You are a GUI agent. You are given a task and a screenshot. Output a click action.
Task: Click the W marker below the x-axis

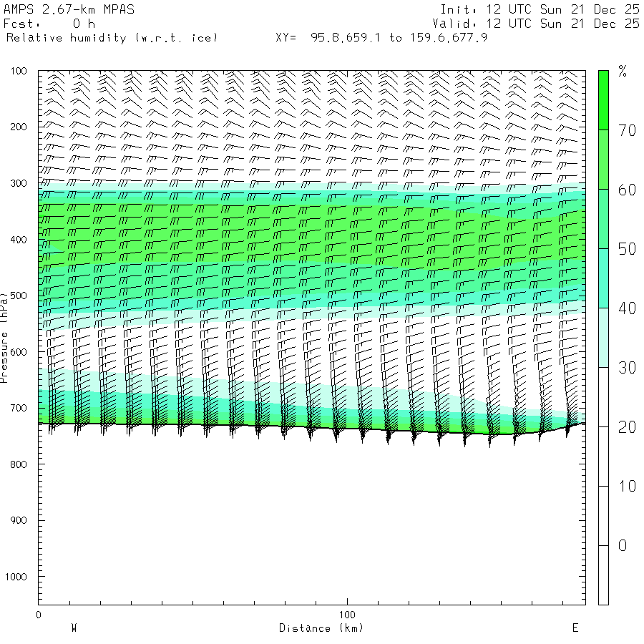74,628
